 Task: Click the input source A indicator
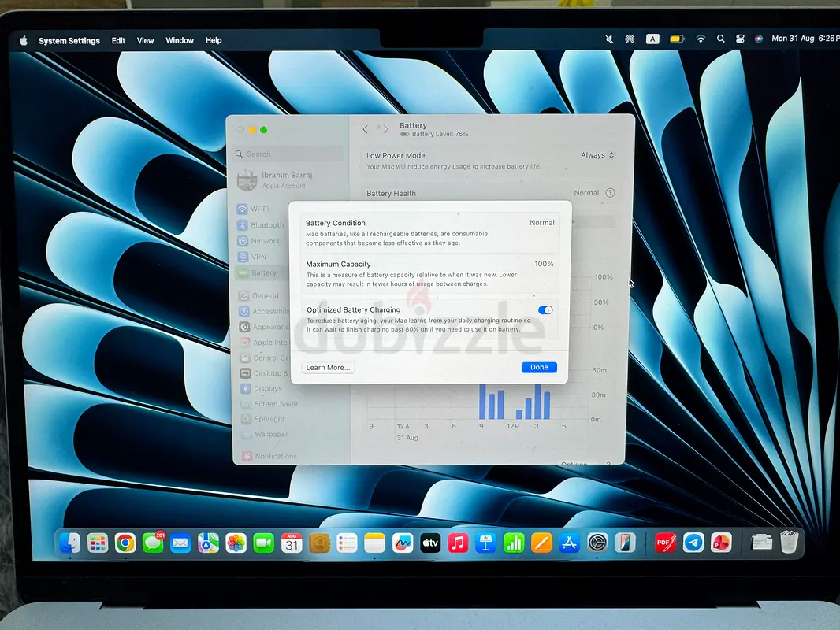click(x=652, y=39)
